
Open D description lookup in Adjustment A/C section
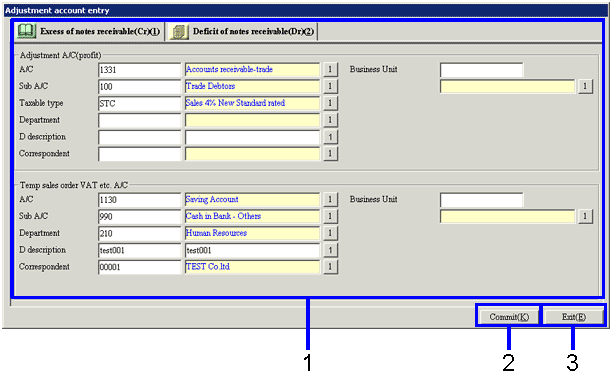click(x=330, y=137)
